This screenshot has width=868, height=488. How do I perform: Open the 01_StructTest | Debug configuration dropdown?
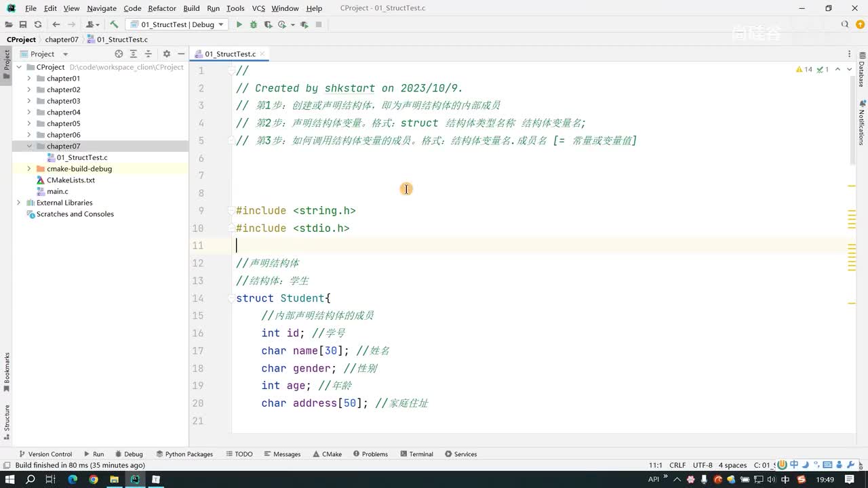pyautogui.click(x=178, y=24)
